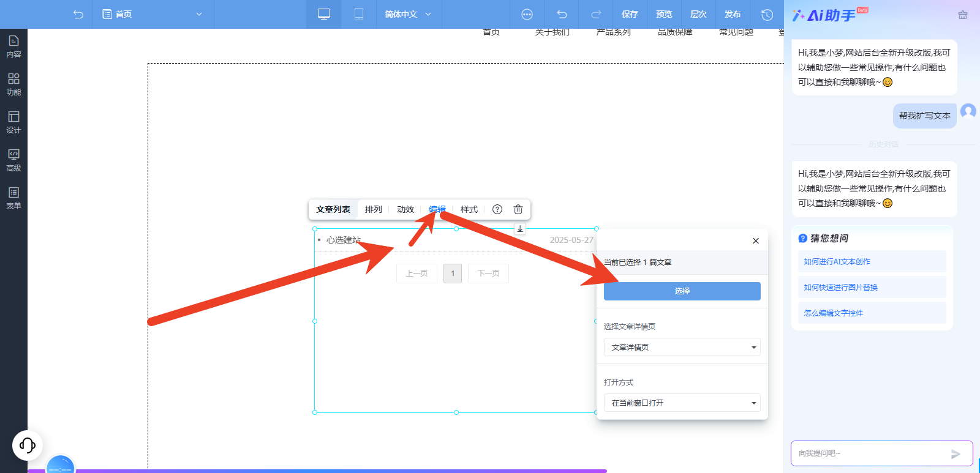Screen dimensions: 980x473
Task: Click the user avatar in chat
Action: click(x=968, y=111)
